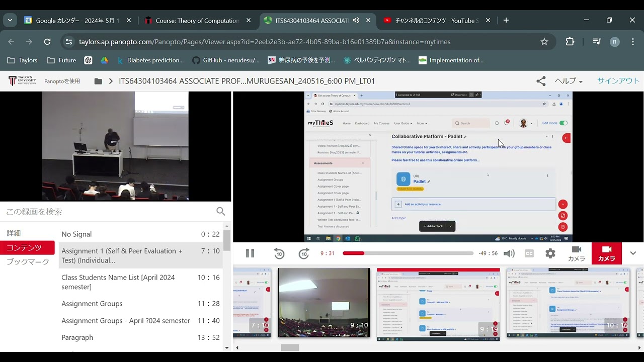Mute the player volume speaker icon
The width and height of the screenshot is (644, 362).
pyautogui.click(x=509, y=253)
